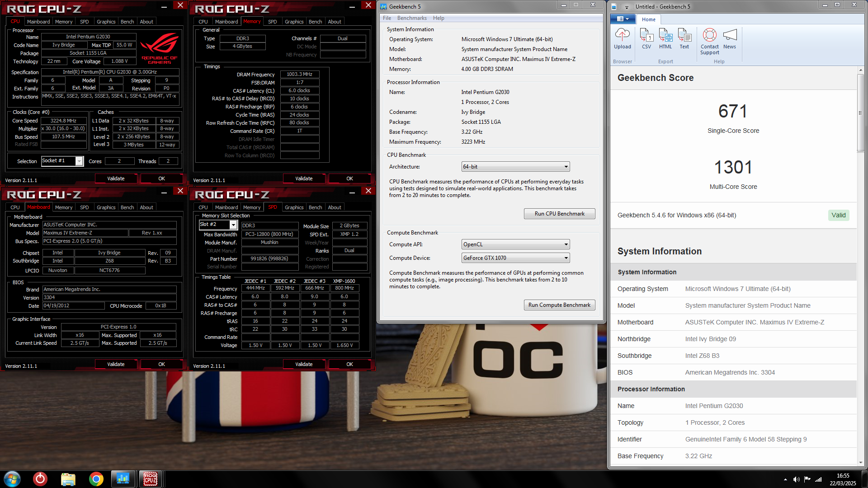Click Part Number field 991826 (998826)
The width and height of the screenshot is (868, 488).
point(269,258)
